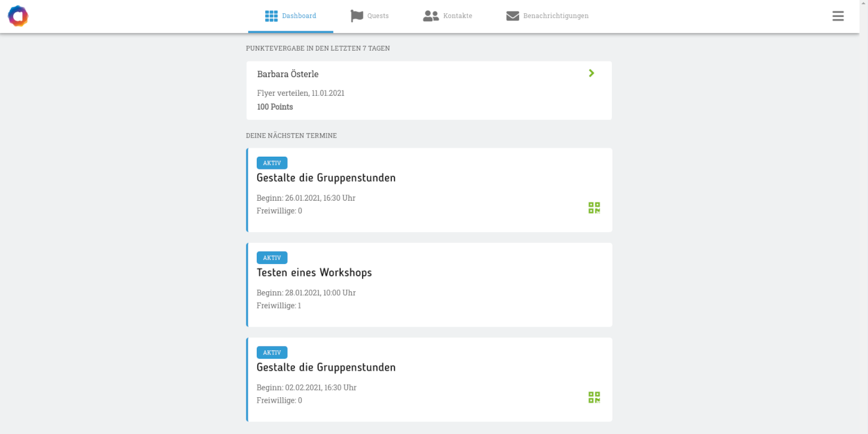Click the Kontakte people icon

click(431, 16)
